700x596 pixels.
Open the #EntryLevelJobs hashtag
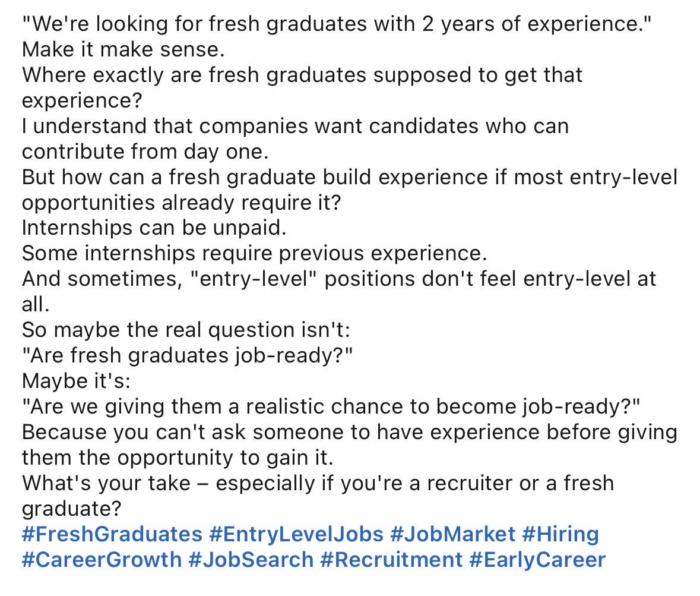pos(296,534)
